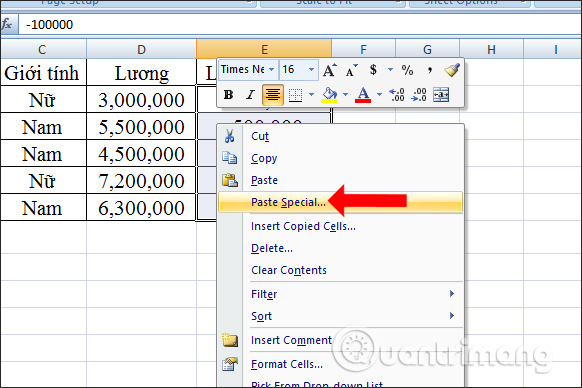The image size is (582, 388).
Task: Click the Paste clipboard icon
Action: click(230, 180)
